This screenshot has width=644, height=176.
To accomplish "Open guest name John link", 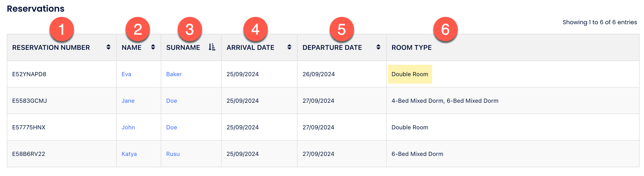I will pyautogui.click(x=128, y=128).
